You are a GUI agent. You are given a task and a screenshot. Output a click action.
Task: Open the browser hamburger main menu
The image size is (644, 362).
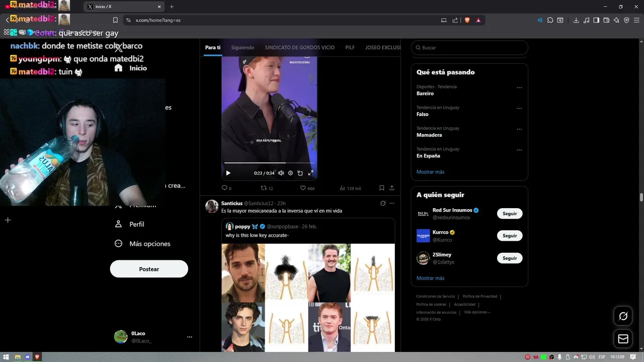click(636, 20)
